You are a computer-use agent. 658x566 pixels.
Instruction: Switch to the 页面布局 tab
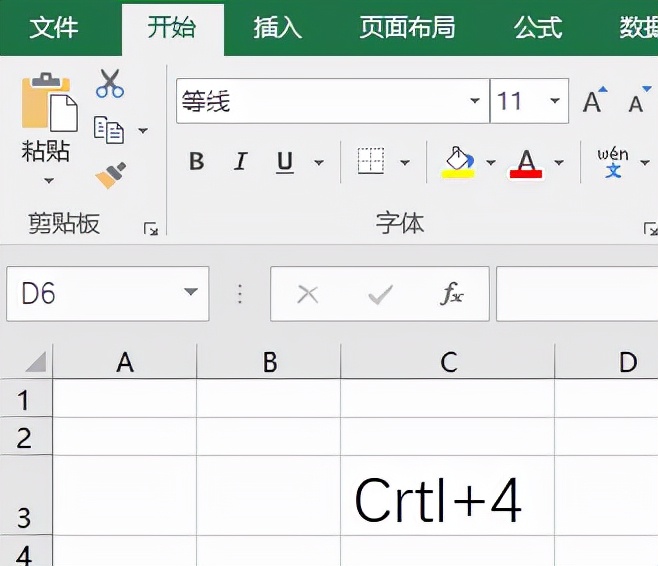coord(407,28)
